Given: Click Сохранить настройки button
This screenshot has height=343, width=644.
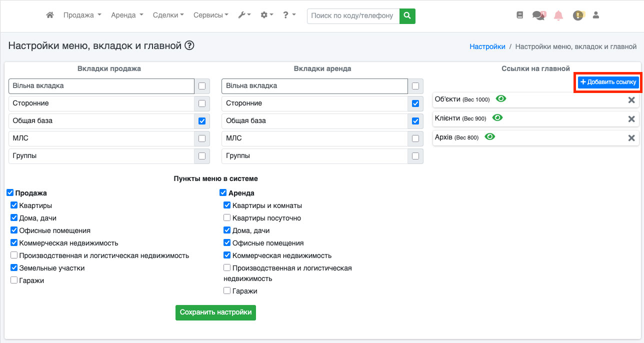Looking at the screenshot, I should click(x=215, y=312).
